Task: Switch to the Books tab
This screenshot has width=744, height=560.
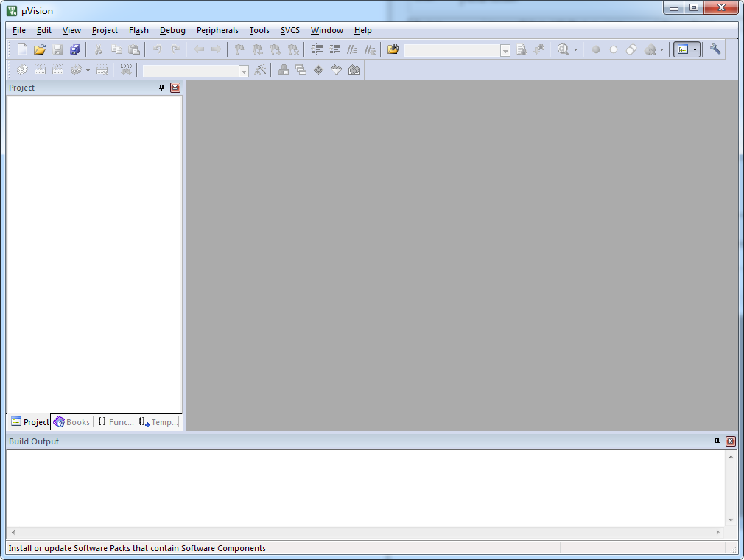Action: (x=71, y=422)
